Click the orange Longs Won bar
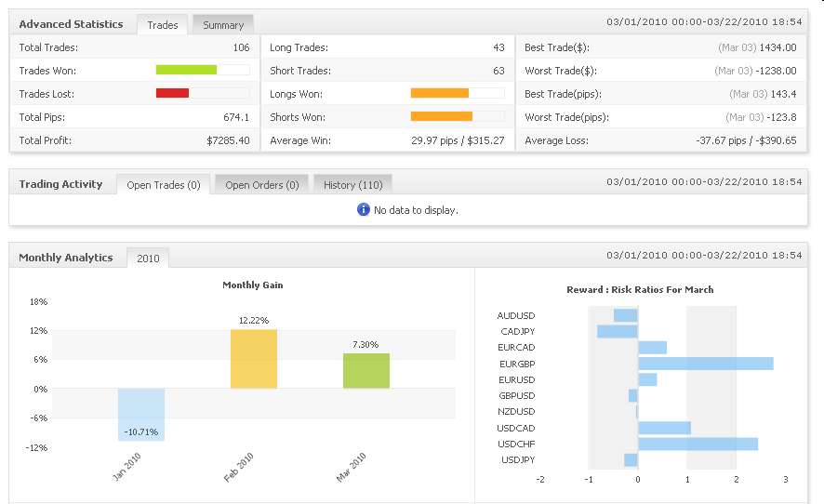The height and width of the screenshot is (504, 824). coord(439,93)
